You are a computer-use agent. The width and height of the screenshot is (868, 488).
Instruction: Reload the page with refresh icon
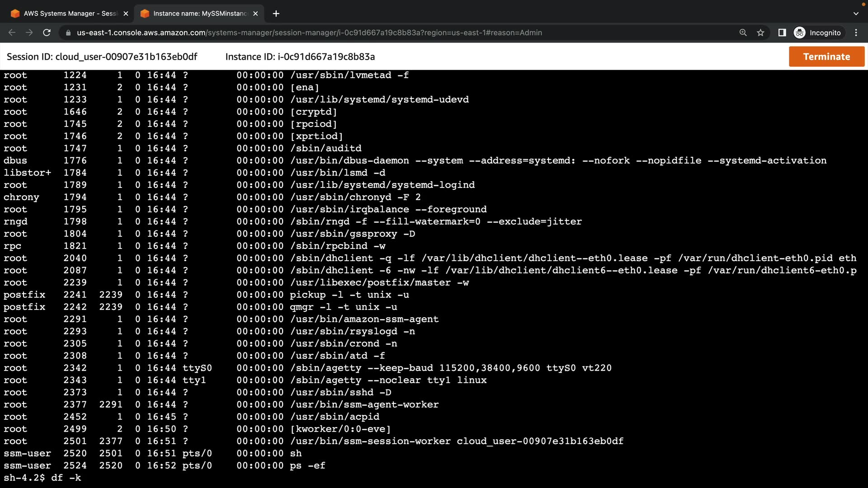coord(47,33)
